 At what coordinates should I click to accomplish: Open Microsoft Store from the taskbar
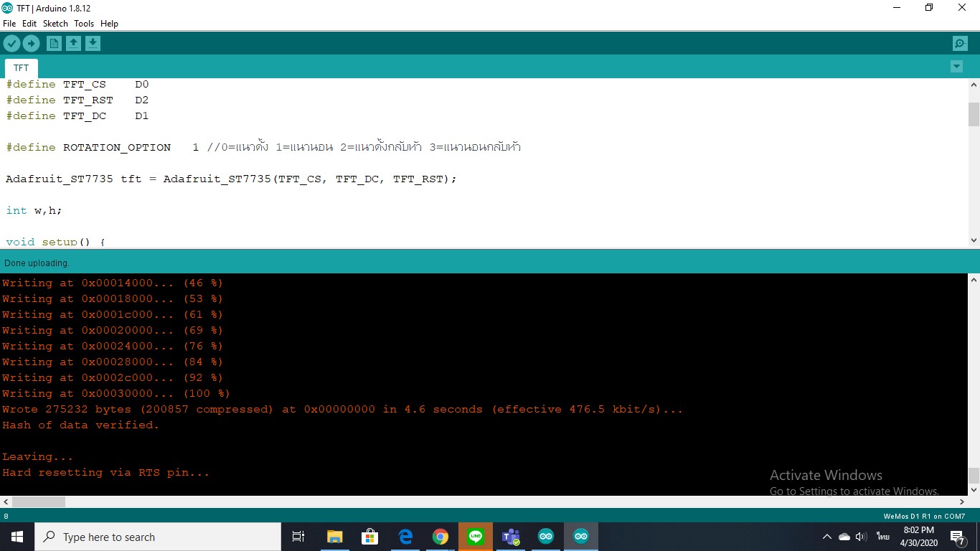click(x=369, y=537)
